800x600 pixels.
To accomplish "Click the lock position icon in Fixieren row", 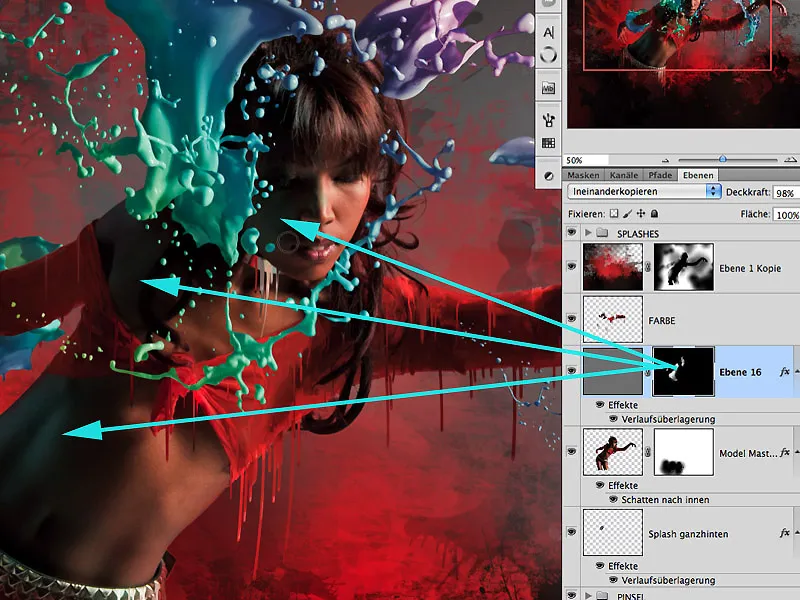I will point(640,212).
